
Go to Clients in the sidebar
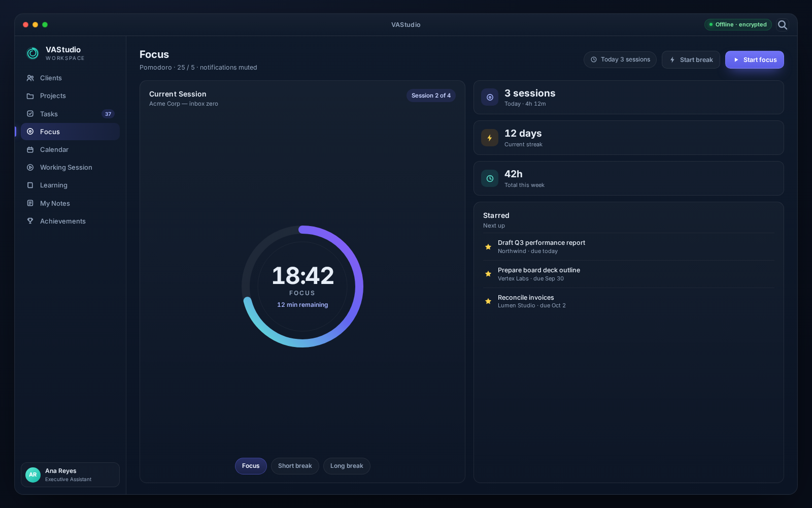70,78
